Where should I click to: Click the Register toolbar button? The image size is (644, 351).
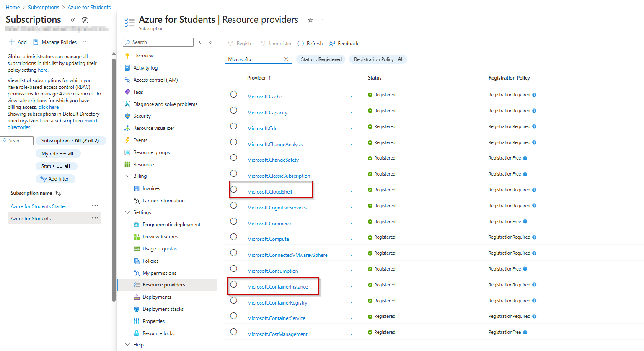click(x=241, y=44)
